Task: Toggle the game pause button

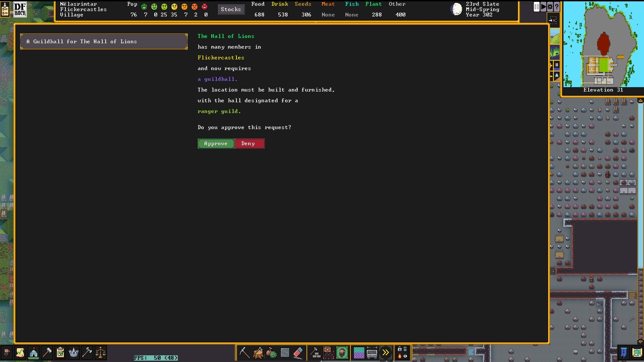Action: pos(536,7)
